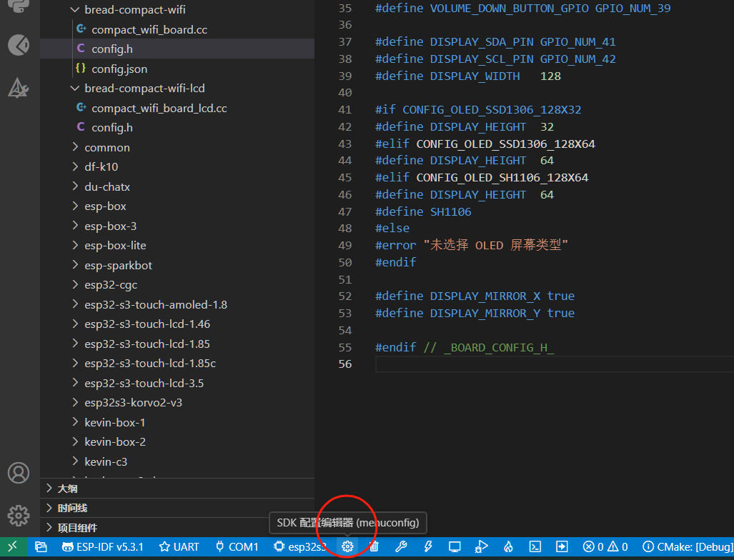The image size is (734, 560).
Task: Open config.json file in explorer
Action: click(x=119, y=69)
